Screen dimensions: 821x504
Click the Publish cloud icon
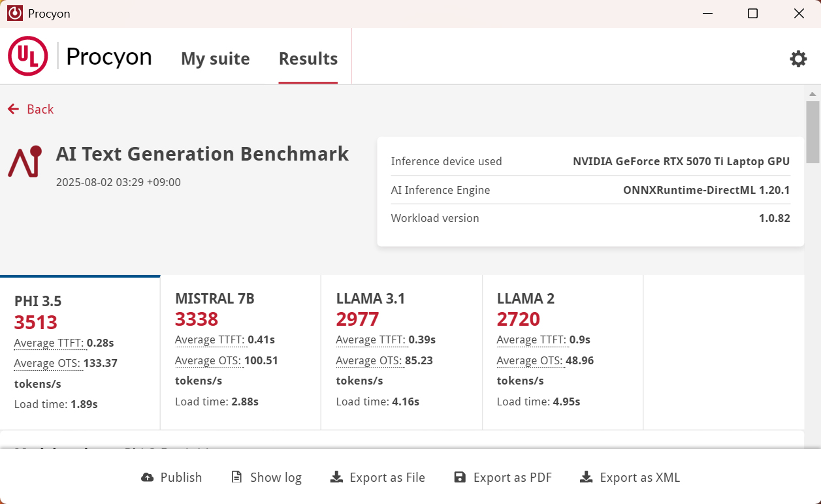[147, 477]
